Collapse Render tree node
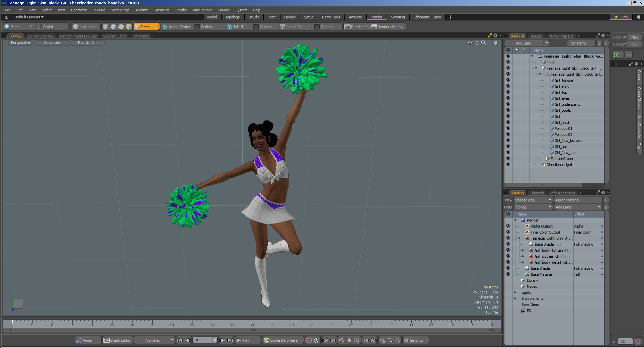 pyautogui.click(x=515, y=220)
